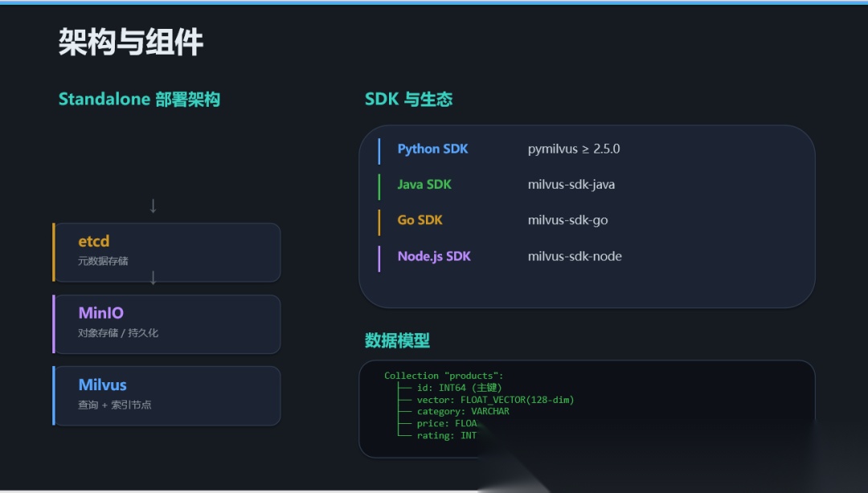Click the id: INT64 (主键) line
Viewport: 868px width, 493px height.
coord(459,388)
